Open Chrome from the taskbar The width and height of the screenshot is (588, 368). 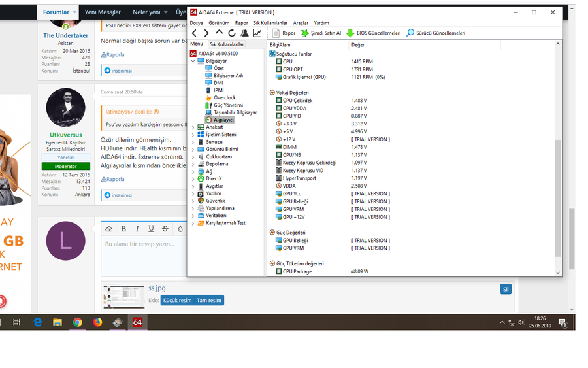[78, 322]
